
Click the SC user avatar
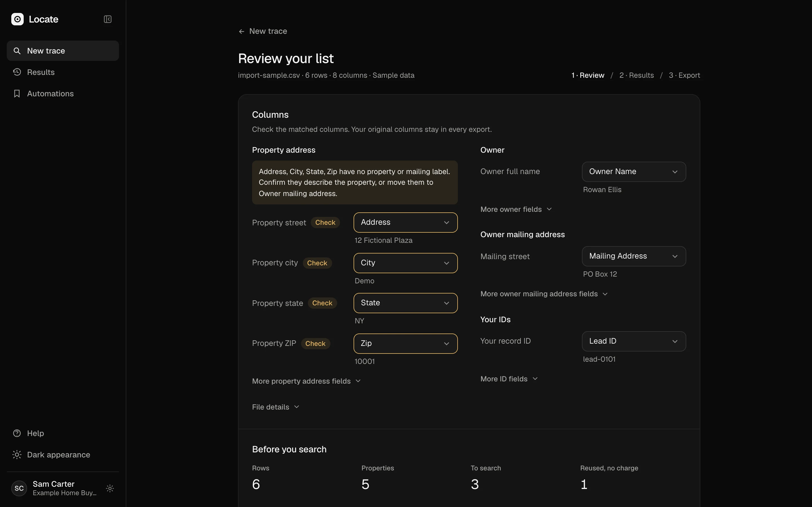click(19, 488)
